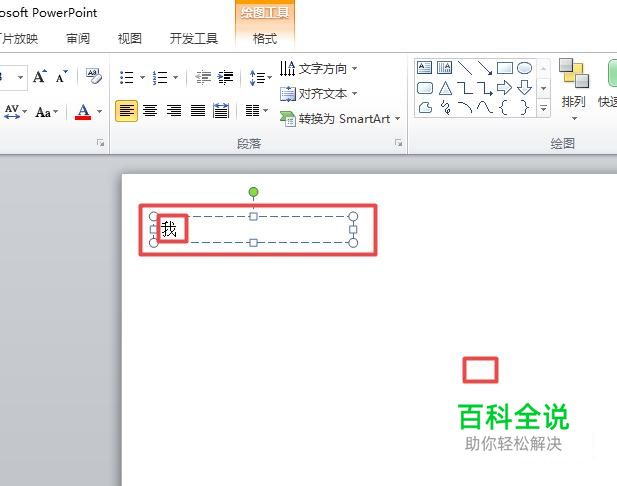This screenshot has height=486, width=617.
Task: Apply the red font color A
Action: (83, 112)
